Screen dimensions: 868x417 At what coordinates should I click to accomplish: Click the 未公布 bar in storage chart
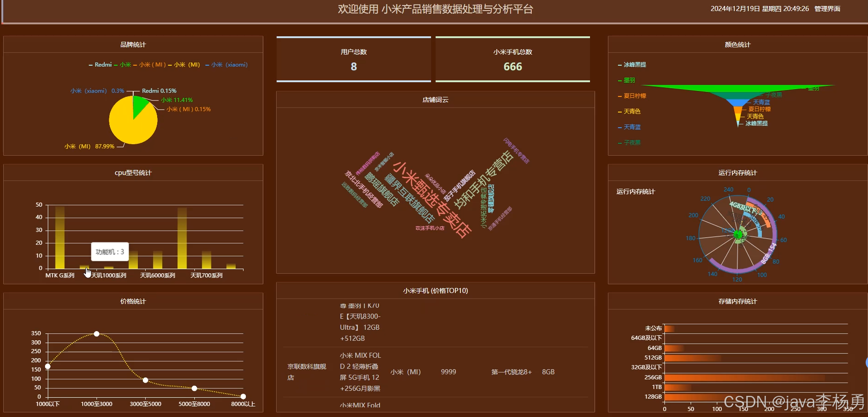tap(669, 328)
